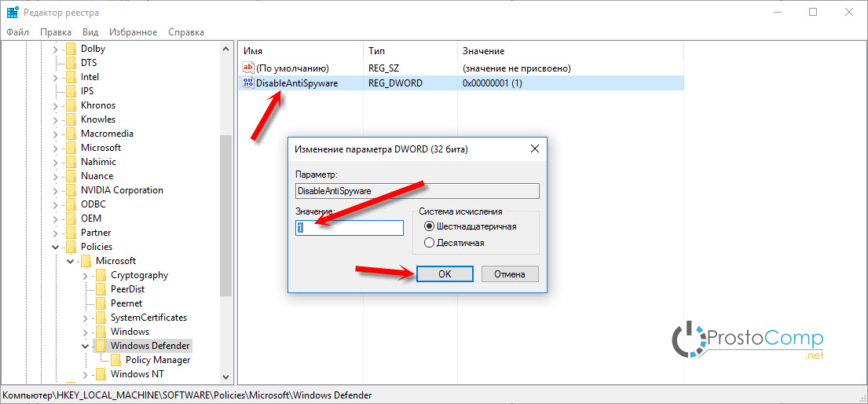This screenshot has width=868, height=404.
Task: Expand the Intel tree node
Action: pos(55,77)
